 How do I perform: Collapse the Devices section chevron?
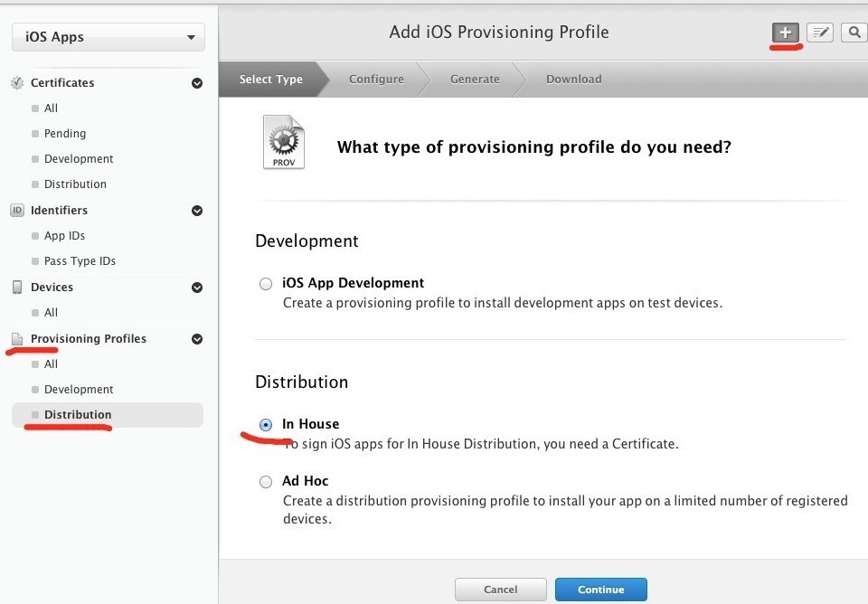pos(197,288)
